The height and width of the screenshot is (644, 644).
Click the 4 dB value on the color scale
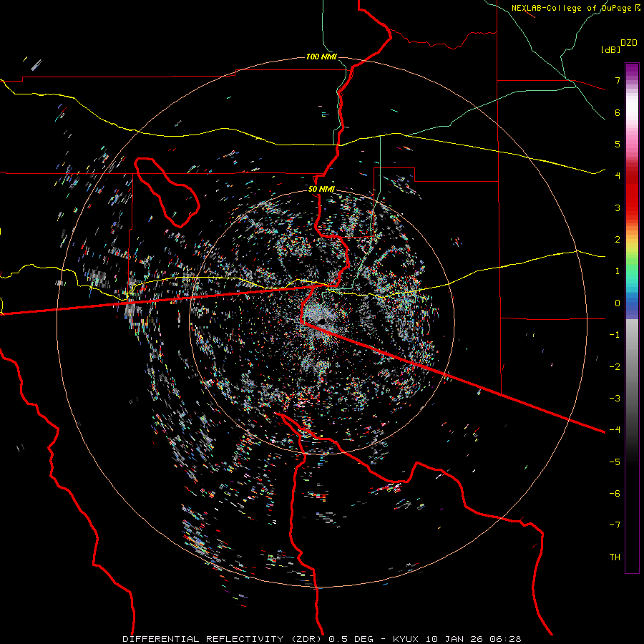pos(618,176)
